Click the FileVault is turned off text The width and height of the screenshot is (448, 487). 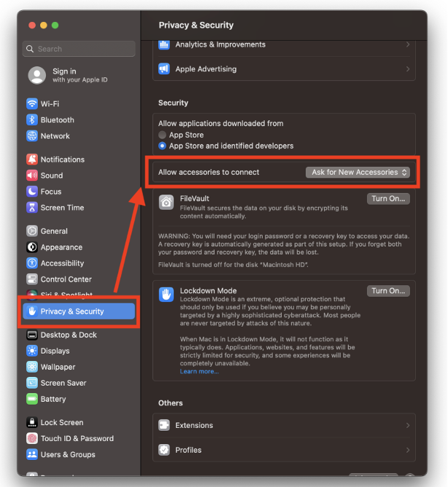[x=233, y=265]
